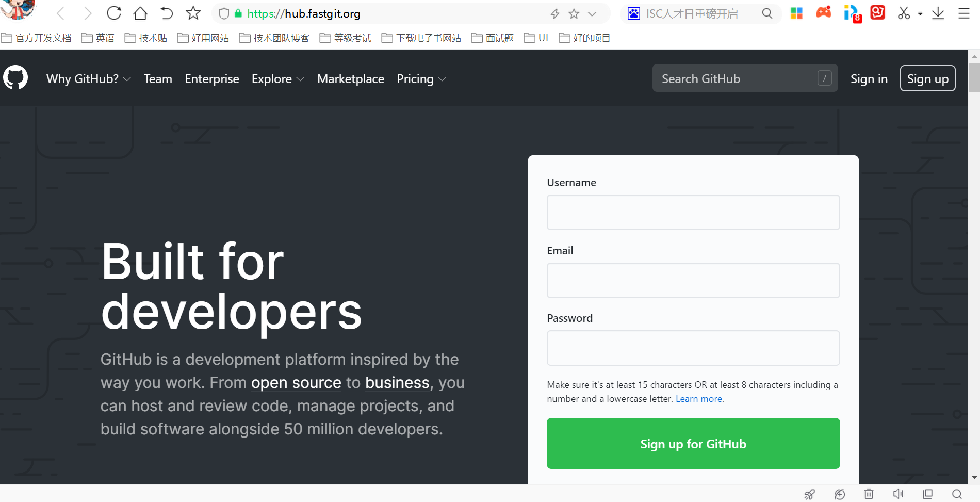Viewport: 980px width, 502px height.
Task: Click the rocket accelerator icon in status bar
Action: [x=810, y=494]
